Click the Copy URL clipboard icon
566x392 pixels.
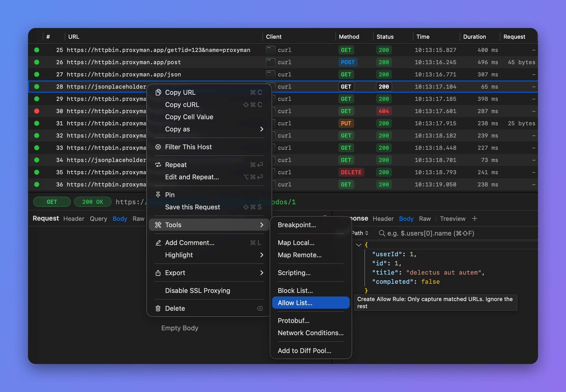(x=158, y=92)
